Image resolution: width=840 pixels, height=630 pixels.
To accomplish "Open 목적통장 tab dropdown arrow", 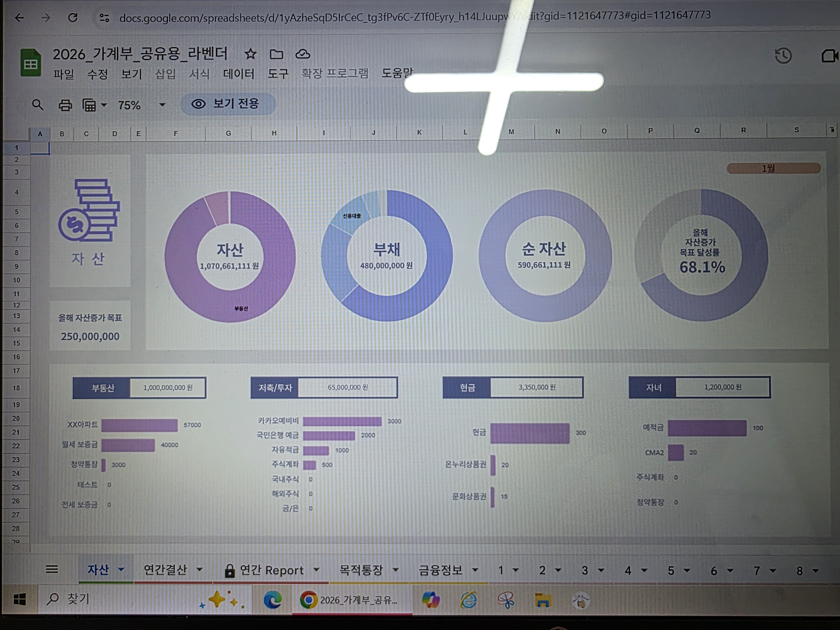I will 396,569.
